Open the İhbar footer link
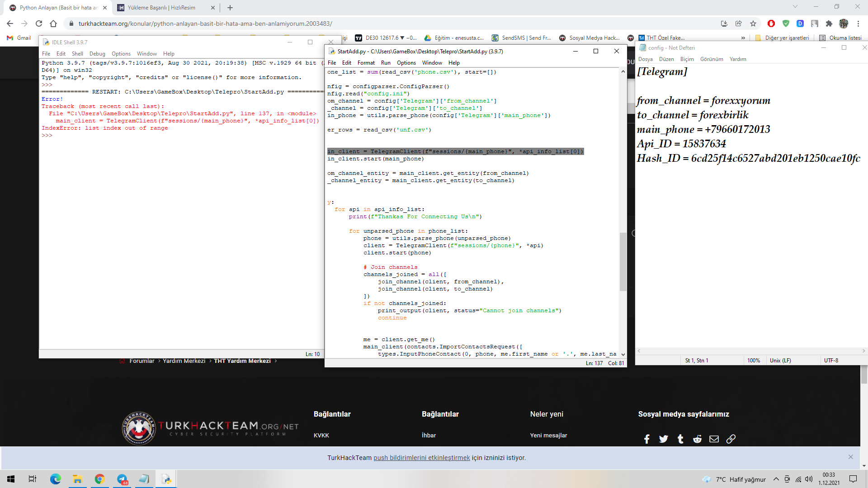Viewport: 868px width, 488px height. (429, 435)
